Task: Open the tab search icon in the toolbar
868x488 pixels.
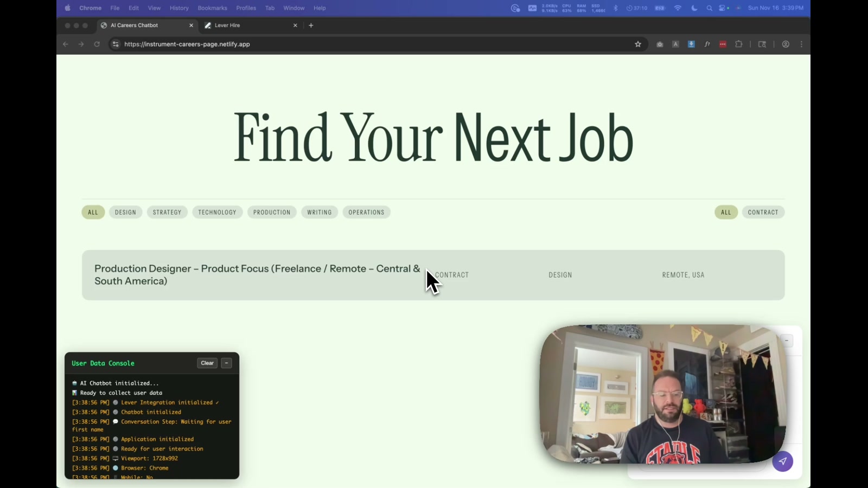Action: tap(762, 44)
